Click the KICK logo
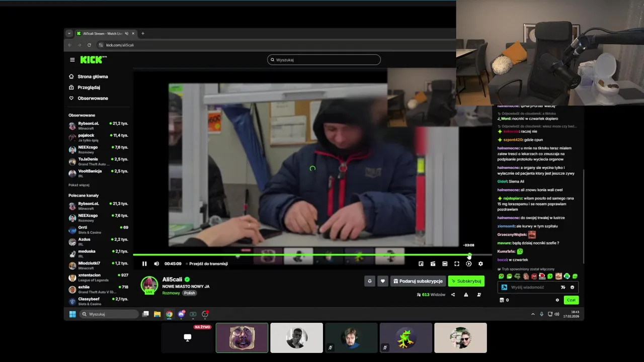 pyautogui.click(x=94, y=60)
